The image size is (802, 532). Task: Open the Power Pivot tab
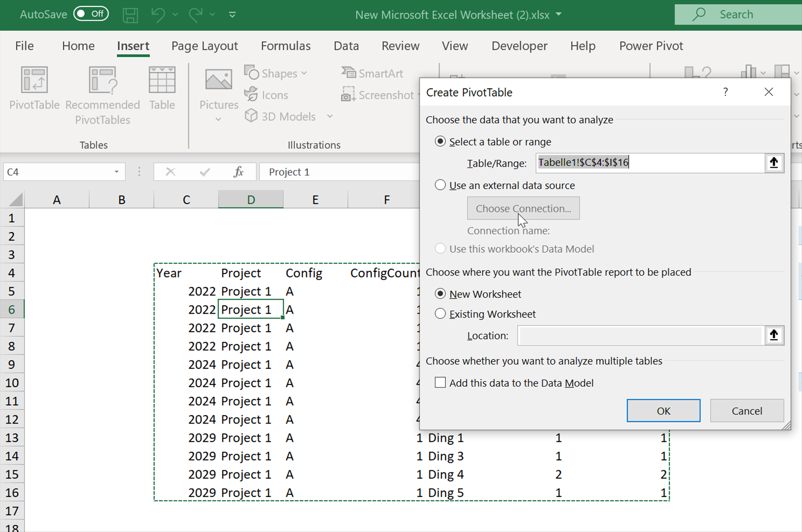tap(651, 46)
